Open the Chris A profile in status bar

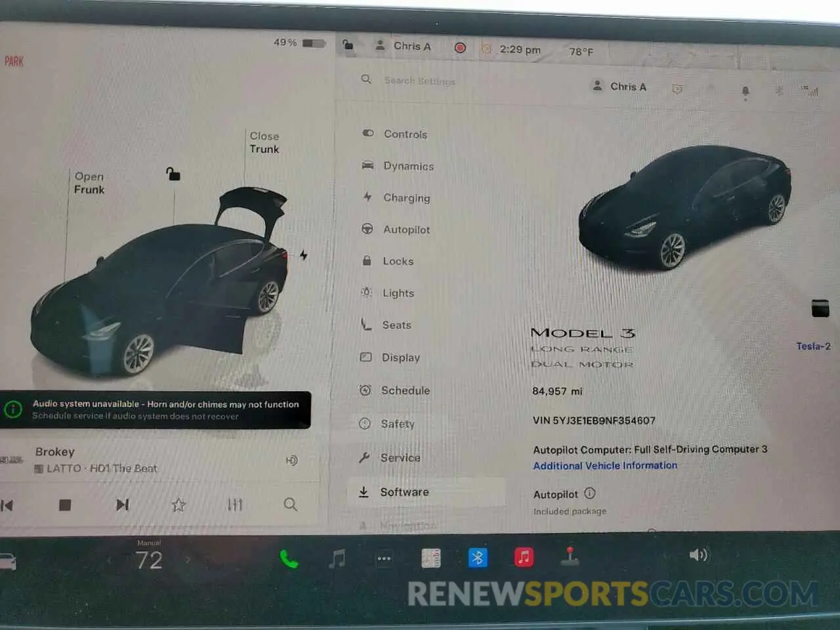tap(403, 46)
